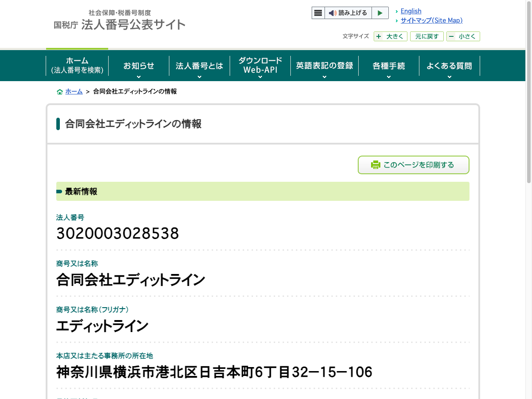Image resolution: width=532 pixels, height=399 pixels.
Task: Open the 各種手続 menu item
Action: (389, 66)
